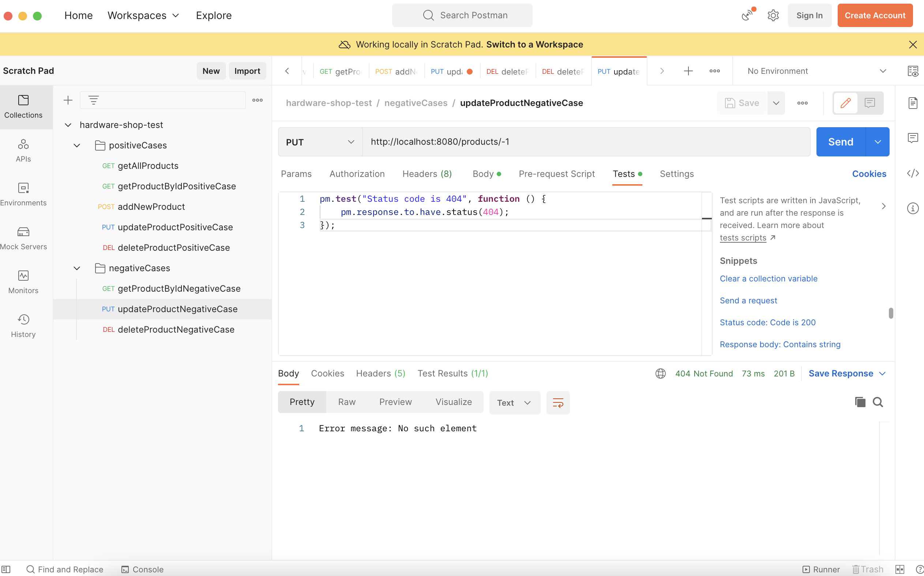Expand the Send button dropdown arrow
This screenshot has height=576, width=924.
878,142
